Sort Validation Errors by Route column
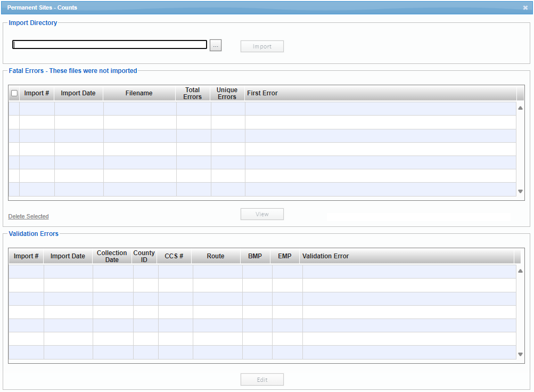 216,256
